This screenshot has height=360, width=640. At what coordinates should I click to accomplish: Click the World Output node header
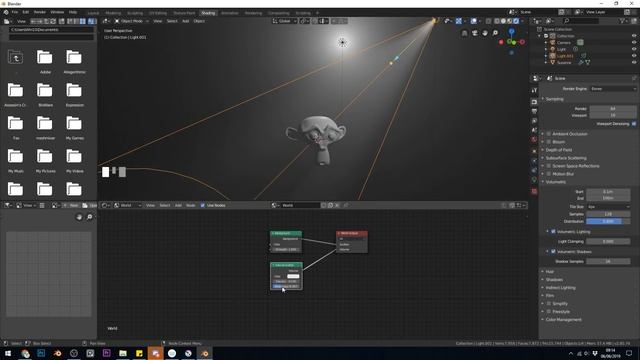point(352,233)
